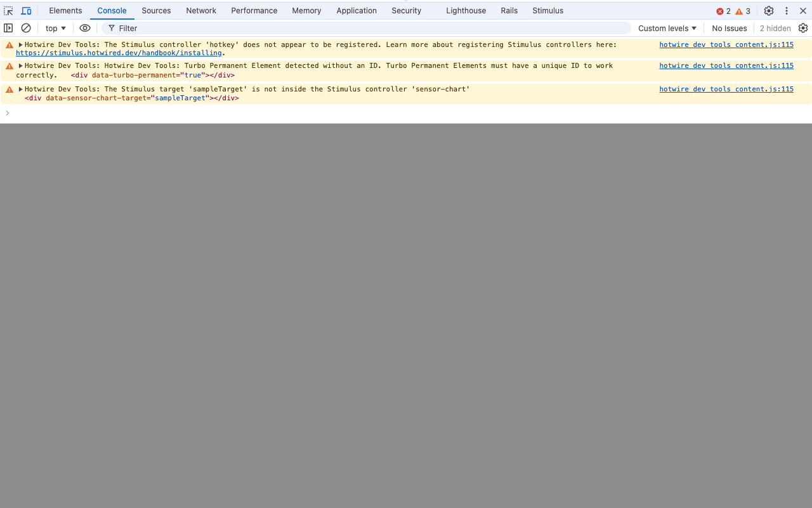Open the stimulus.hotwired.dev installing handbook link
Image resolution: width=812 pixels, height=508 pixels.
pyautogui.click(x=118, y=53)
